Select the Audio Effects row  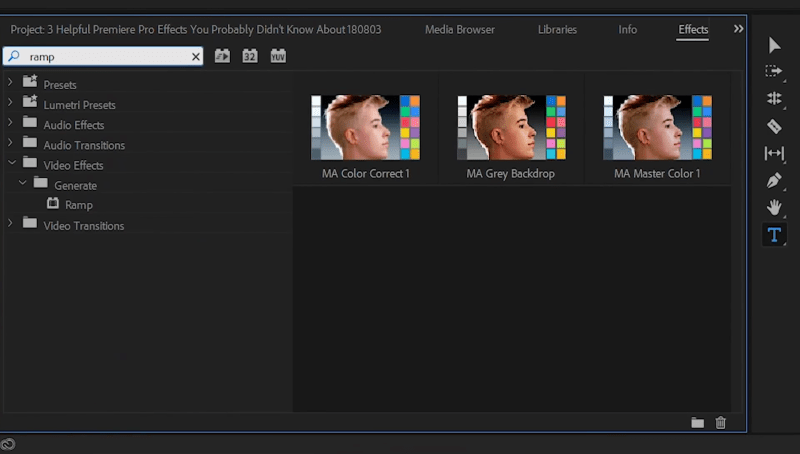(147, 124)
